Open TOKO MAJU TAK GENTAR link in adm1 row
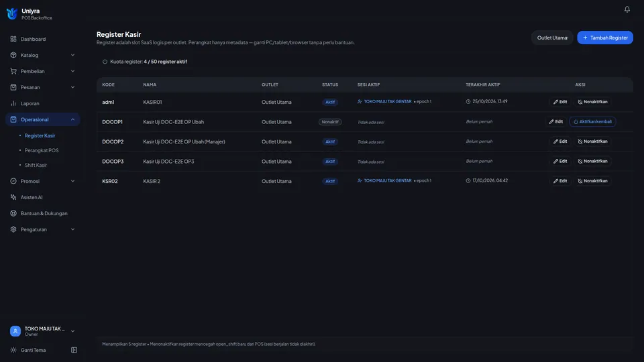Screen dimensions: 644x362 (x=387, y=101)
